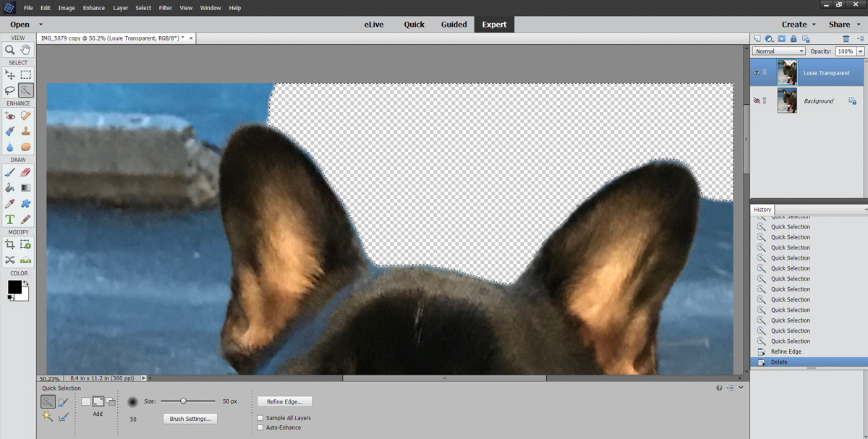
Task: Select the Straighten tool
Action: coord(26,260)
